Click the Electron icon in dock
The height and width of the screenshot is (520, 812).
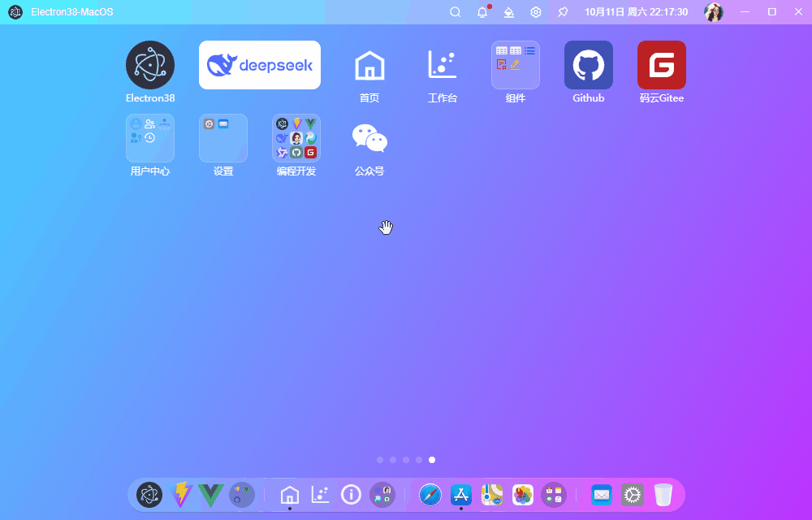click(x=149, y=495)
